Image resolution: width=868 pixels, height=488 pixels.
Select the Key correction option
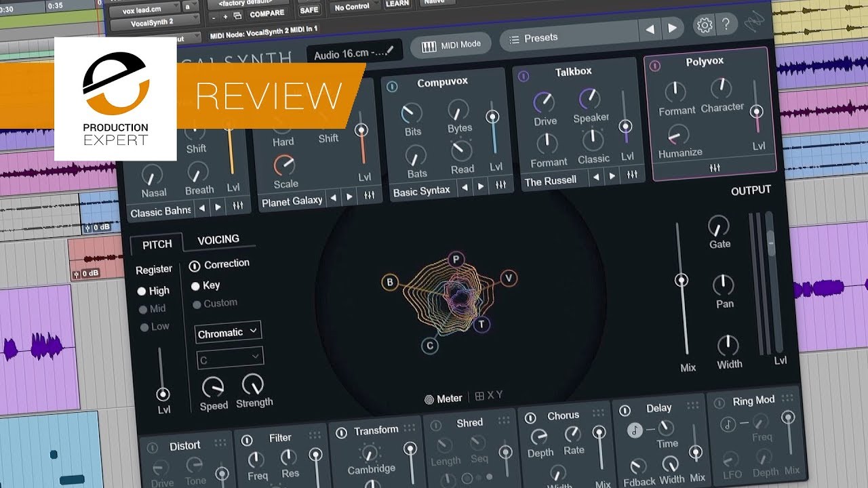click(x=205, y=285)
